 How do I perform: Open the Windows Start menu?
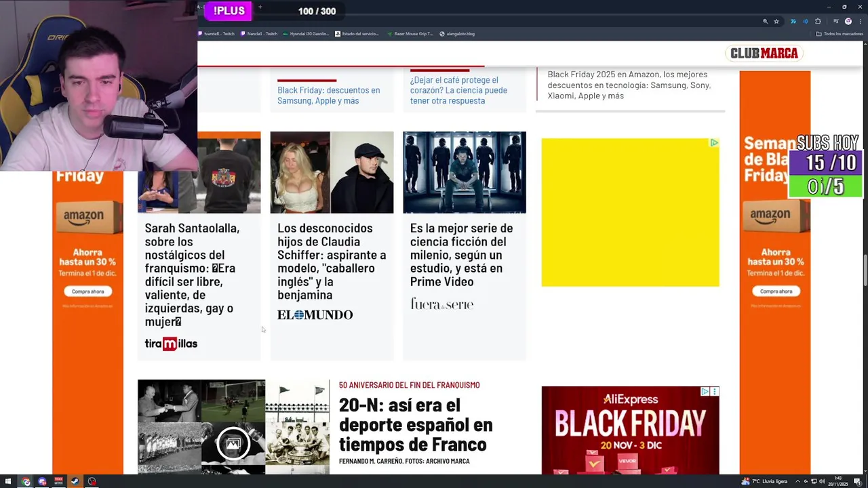(x=8, y=482)
